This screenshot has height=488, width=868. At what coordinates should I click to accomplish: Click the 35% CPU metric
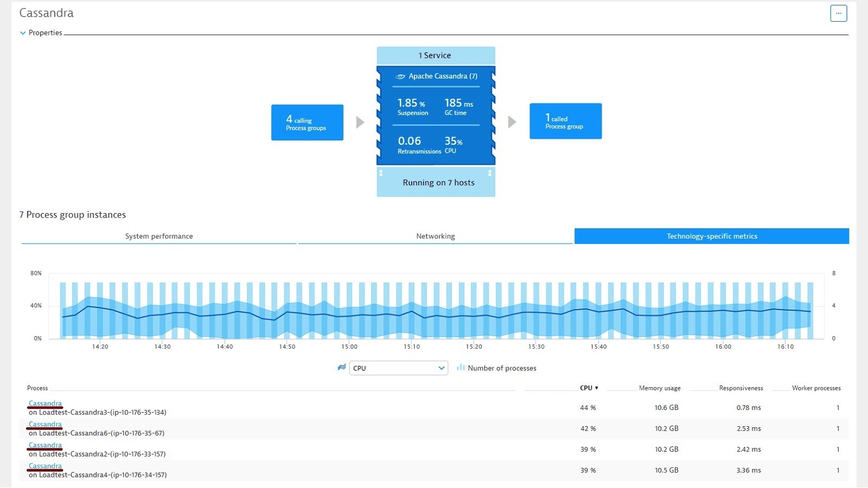454,145
